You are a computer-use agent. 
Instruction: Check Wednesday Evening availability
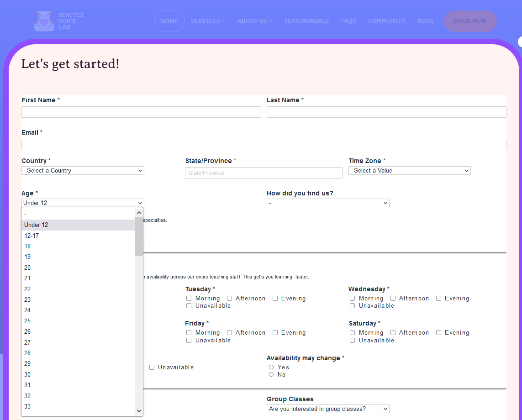[438, 299]
